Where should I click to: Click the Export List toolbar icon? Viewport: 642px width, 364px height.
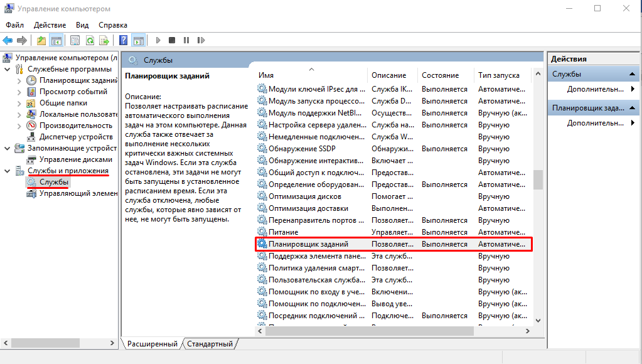(x=104, y=40)
